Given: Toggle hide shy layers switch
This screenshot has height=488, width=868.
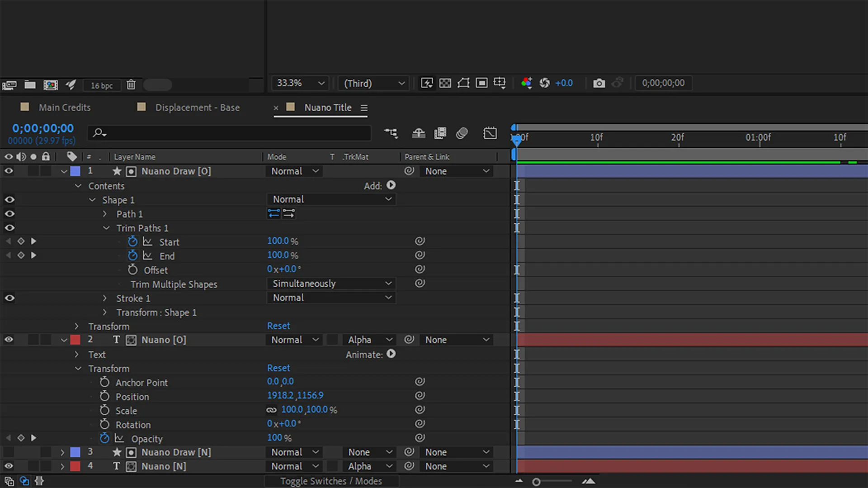Looking at the screenshot, I should [419, 133].
